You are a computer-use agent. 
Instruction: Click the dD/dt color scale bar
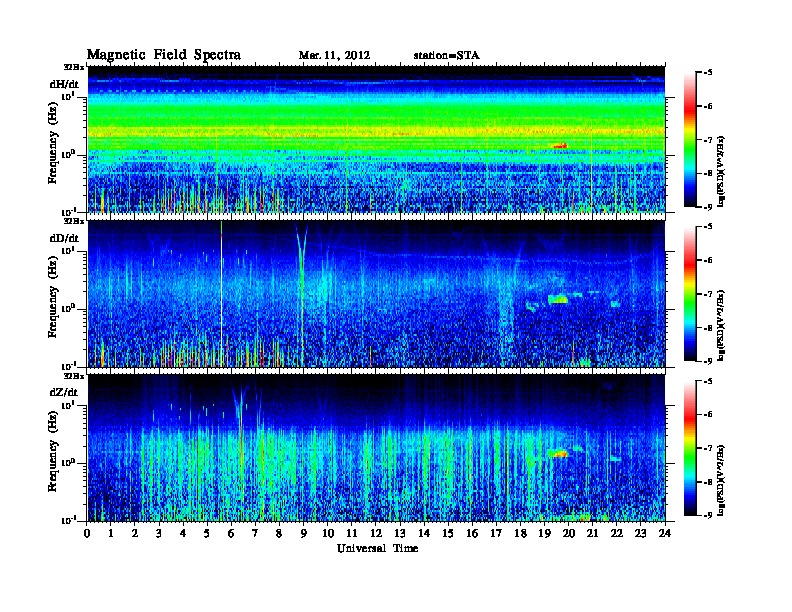[x=690, y=293]
